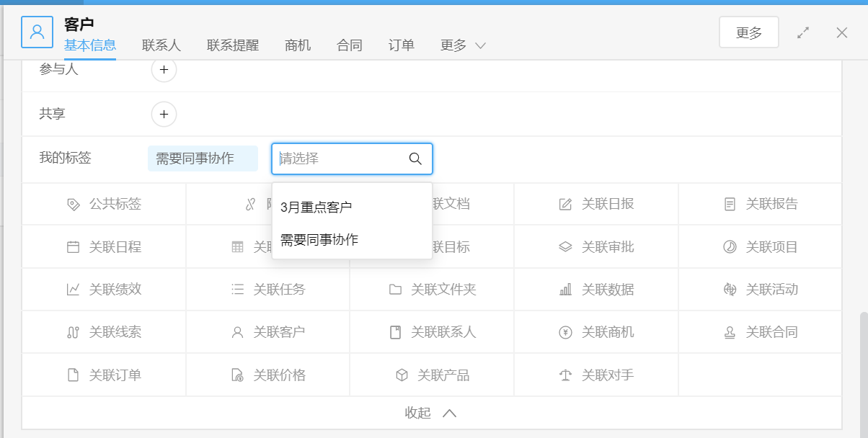Click the 关联绩效 chart icon
The width and height of the screenshot is (868, 438).
73,290
